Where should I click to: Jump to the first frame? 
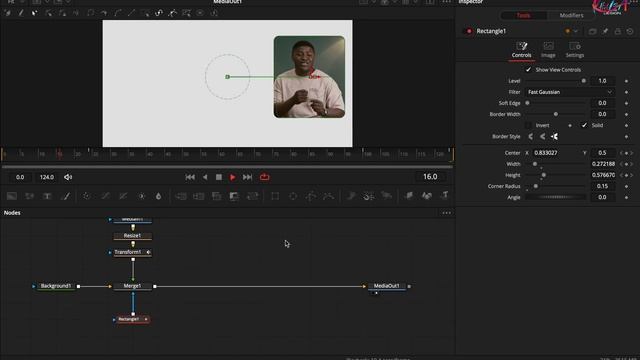coord(190,177)
